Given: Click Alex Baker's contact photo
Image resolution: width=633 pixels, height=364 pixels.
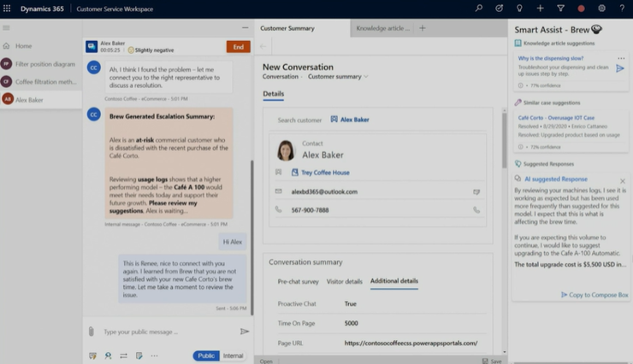Looking at the screenshot, I should (286, 150).
